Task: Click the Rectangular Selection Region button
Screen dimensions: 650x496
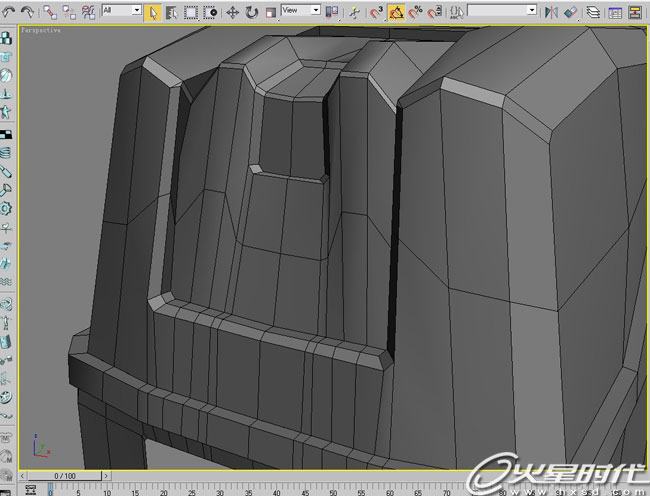Action: 191,13
